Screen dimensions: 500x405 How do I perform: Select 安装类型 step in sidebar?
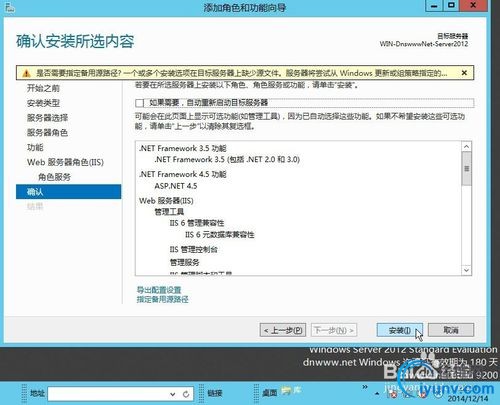[43, 103]
